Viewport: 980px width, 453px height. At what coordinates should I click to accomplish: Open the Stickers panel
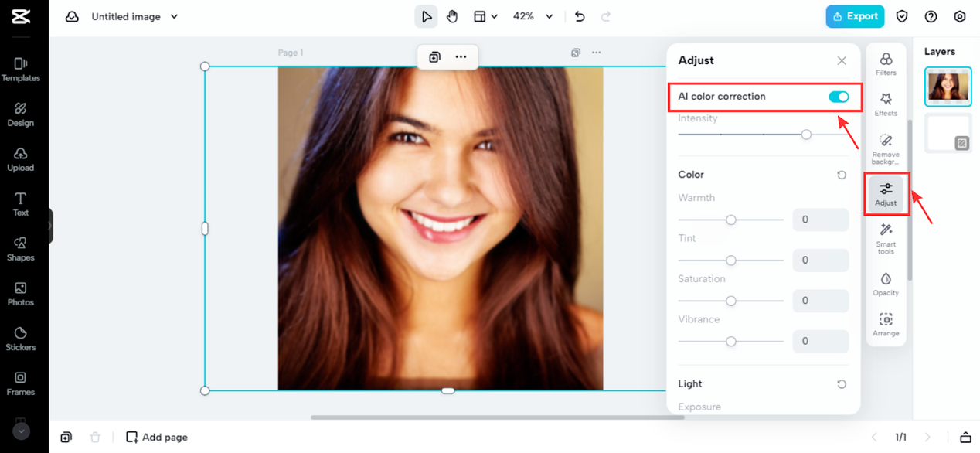pos(21,339)
